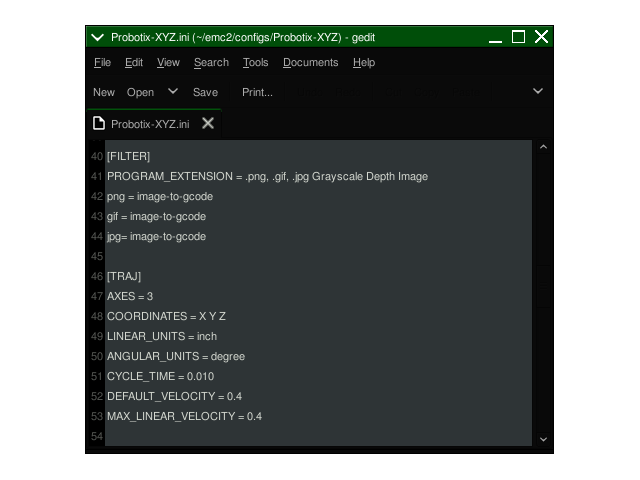Click the scrollbar down arrow
Screen dimensions: 640x480
click(x=543, y=439)
